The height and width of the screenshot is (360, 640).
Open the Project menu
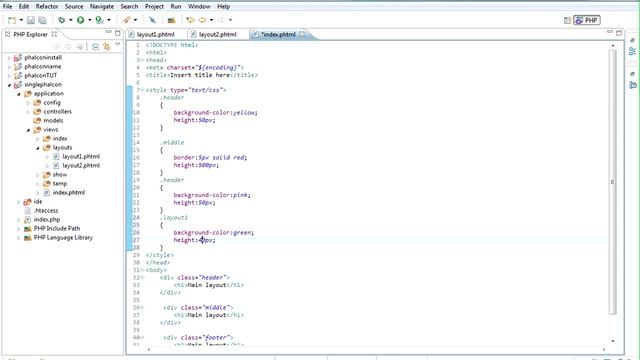click(154, 7)
